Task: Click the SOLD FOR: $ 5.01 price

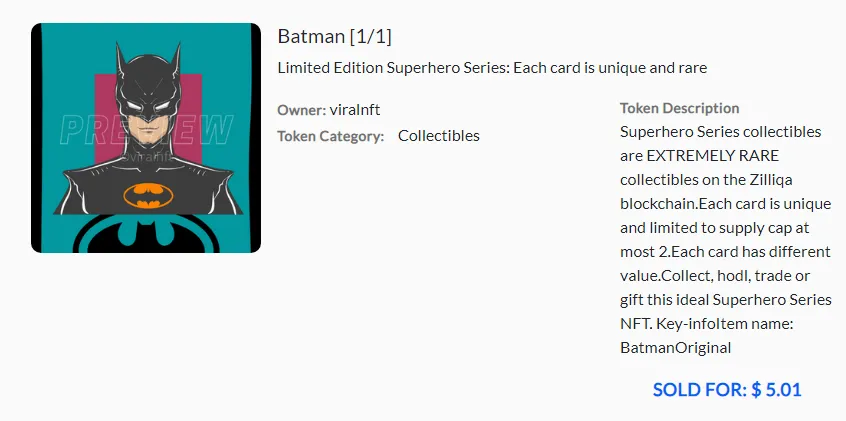Action: click(727, 390)
